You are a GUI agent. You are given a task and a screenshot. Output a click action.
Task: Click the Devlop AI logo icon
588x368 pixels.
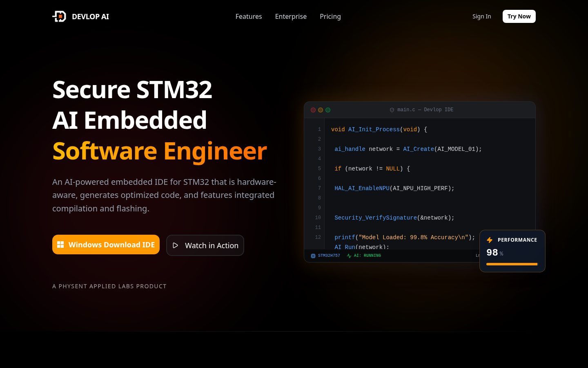tap(59, 16)
